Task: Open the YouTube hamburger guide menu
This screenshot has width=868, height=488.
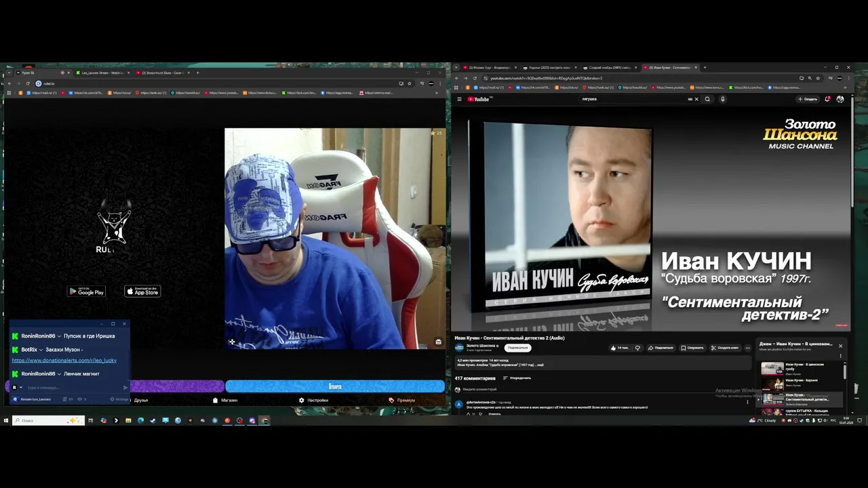Action: point(459,99)
